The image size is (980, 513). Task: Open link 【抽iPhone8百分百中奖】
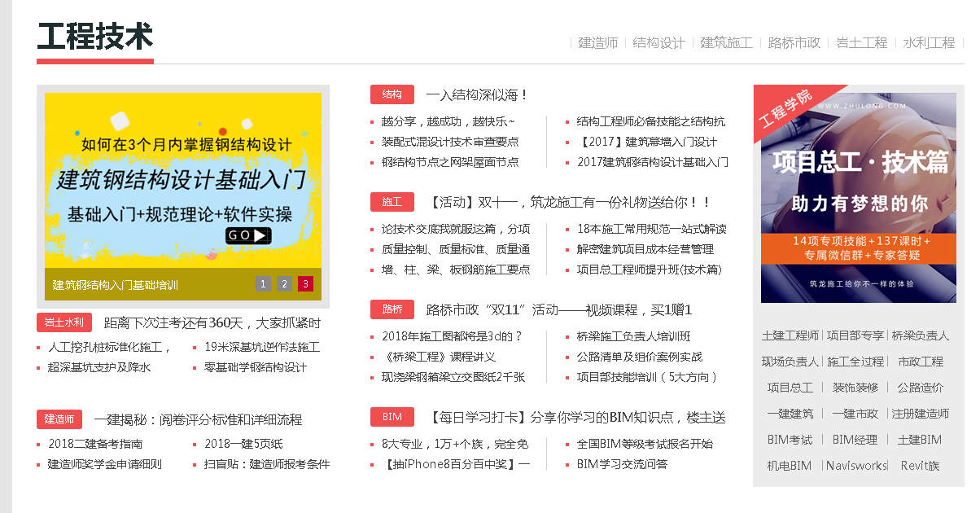pos(456,464)
